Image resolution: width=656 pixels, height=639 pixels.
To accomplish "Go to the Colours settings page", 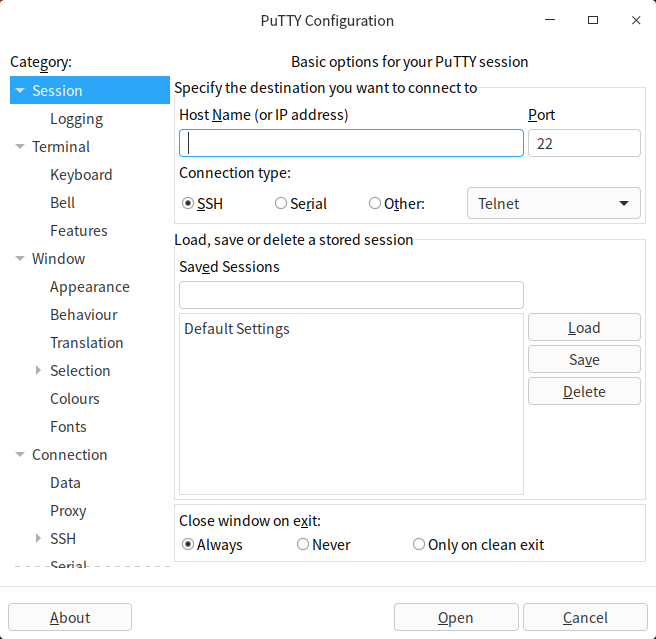I will pyautogui.click(x=75, y=399).
